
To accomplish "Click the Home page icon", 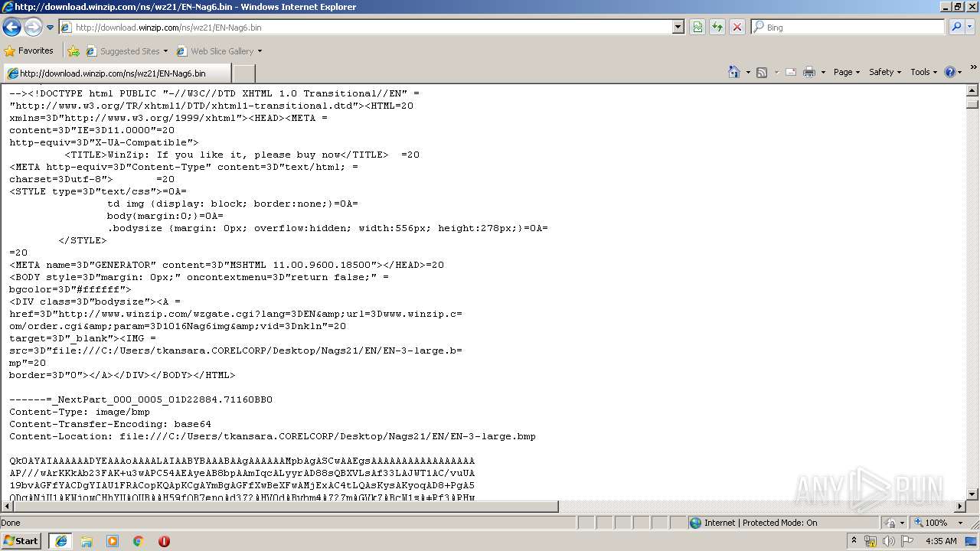I will coord(733,72).
